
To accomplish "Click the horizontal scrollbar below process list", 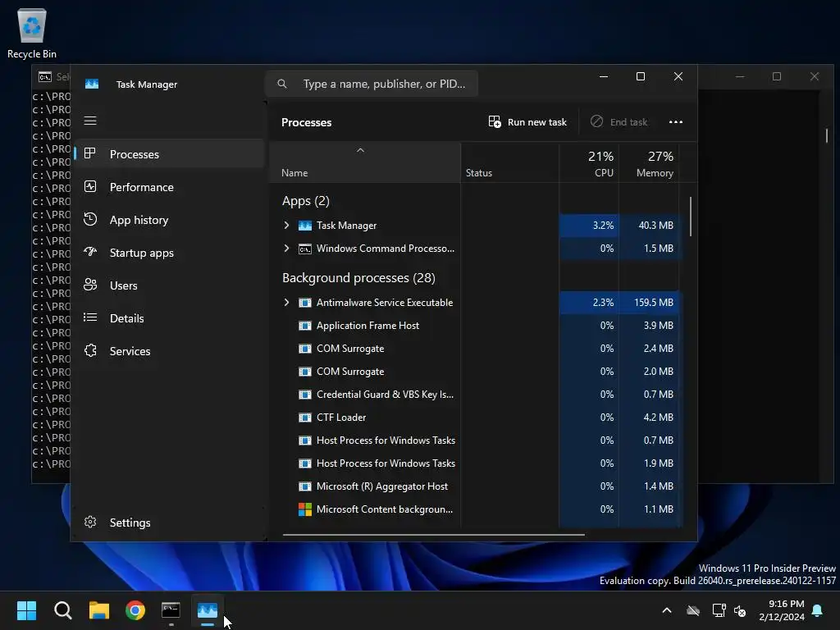I will coord(433,534).
